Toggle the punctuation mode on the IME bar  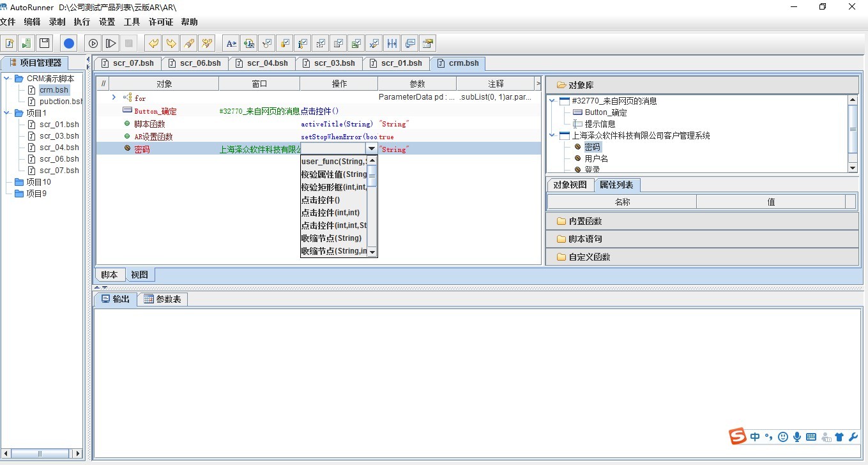coord(769,438)
